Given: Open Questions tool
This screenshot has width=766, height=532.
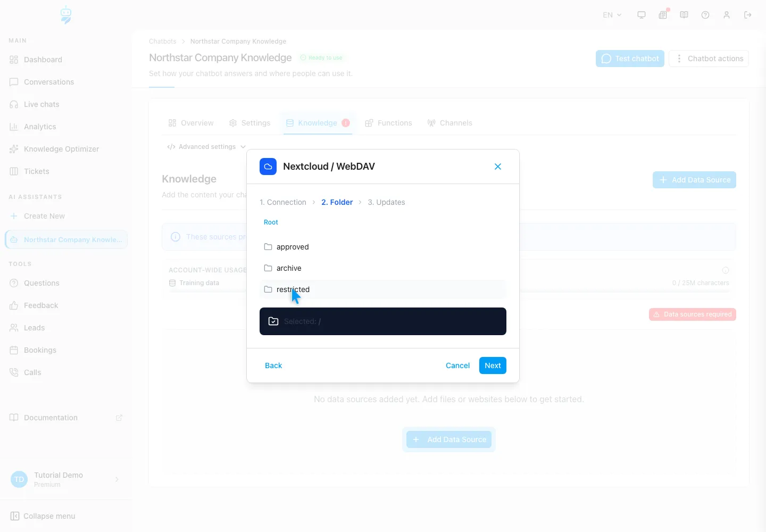Looking at the screenshot, I should (66, 283).
